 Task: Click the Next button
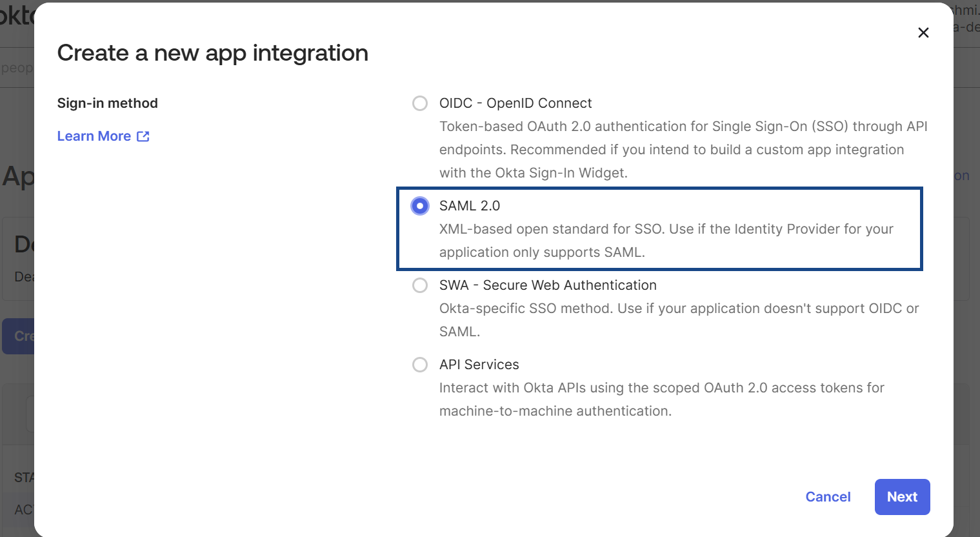[x=902, y=497]
